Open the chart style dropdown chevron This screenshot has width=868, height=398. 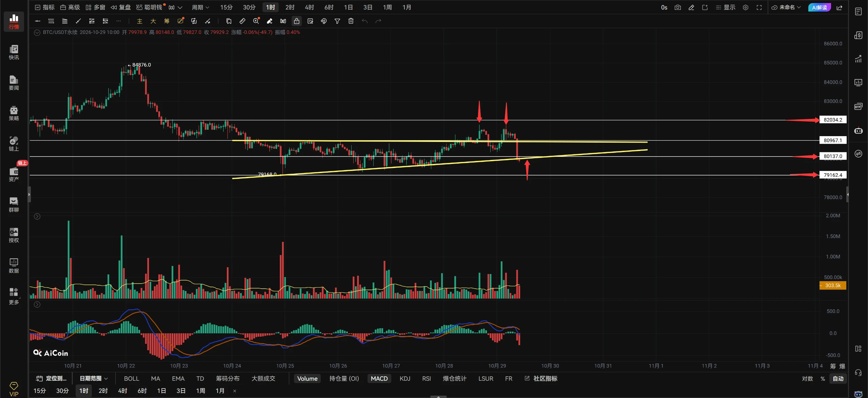point(180,7)
